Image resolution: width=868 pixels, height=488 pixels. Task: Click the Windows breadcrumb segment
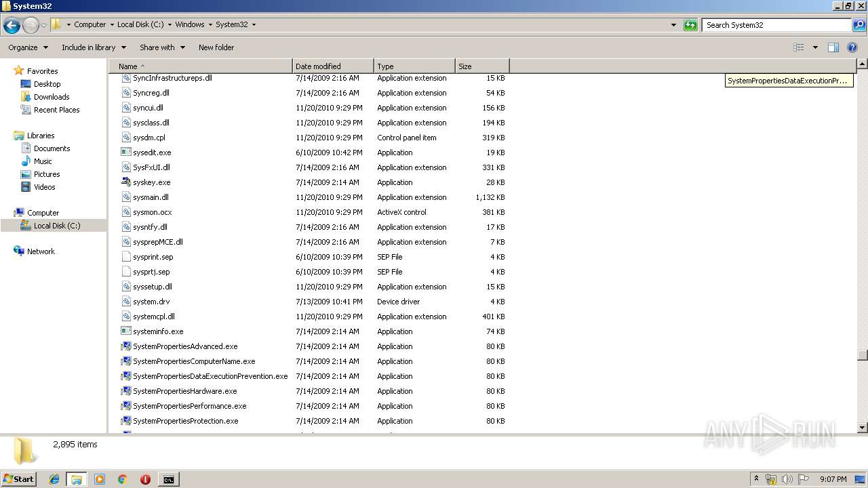tap(190, 24)
